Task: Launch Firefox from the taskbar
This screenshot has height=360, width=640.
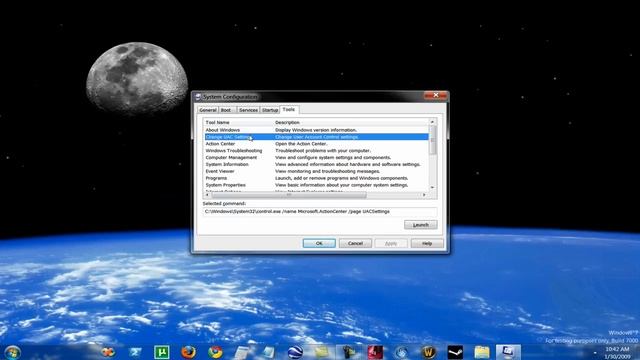Action: point(188,352)
